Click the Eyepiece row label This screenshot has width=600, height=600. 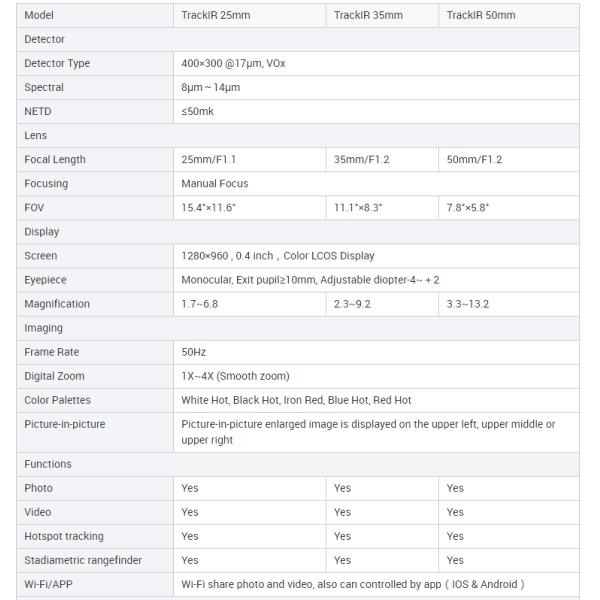pos(46,279)
